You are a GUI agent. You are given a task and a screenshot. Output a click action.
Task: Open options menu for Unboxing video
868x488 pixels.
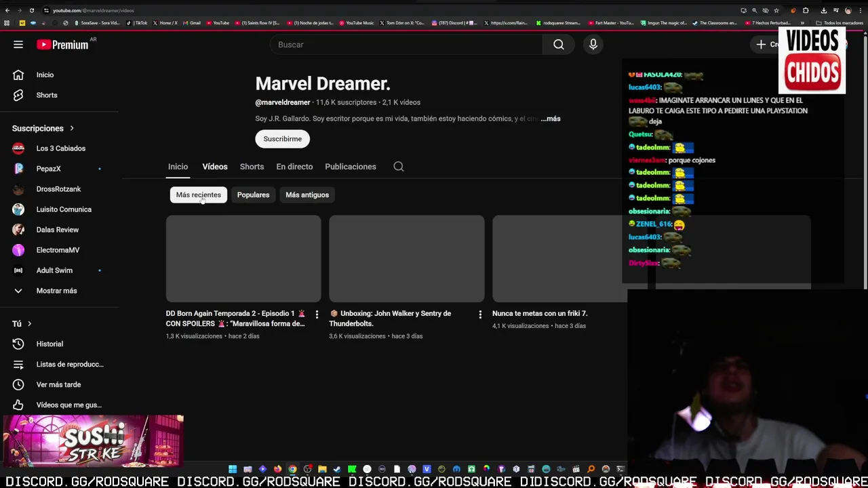[480, 314]
